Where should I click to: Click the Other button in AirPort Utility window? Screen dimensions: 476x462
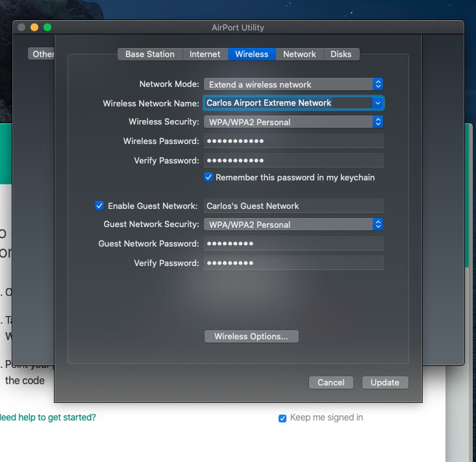42,54
